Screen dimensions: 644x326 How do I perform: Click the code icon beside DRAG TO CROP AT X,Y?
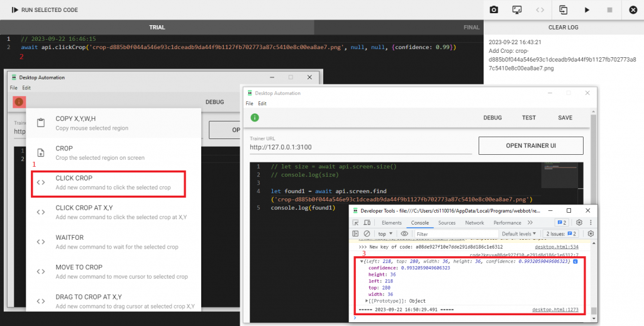tap(41, 301)
